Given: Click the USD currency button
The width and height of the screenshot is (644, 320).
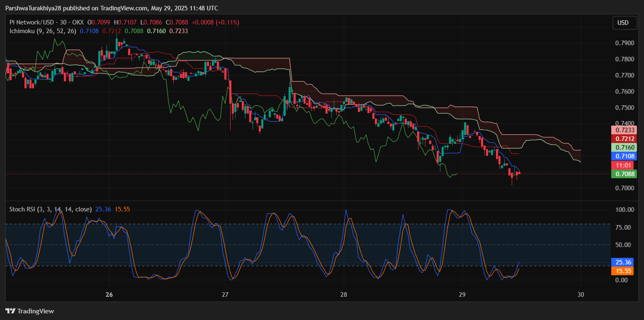Looking at the screenshot, I should point(625,23).
